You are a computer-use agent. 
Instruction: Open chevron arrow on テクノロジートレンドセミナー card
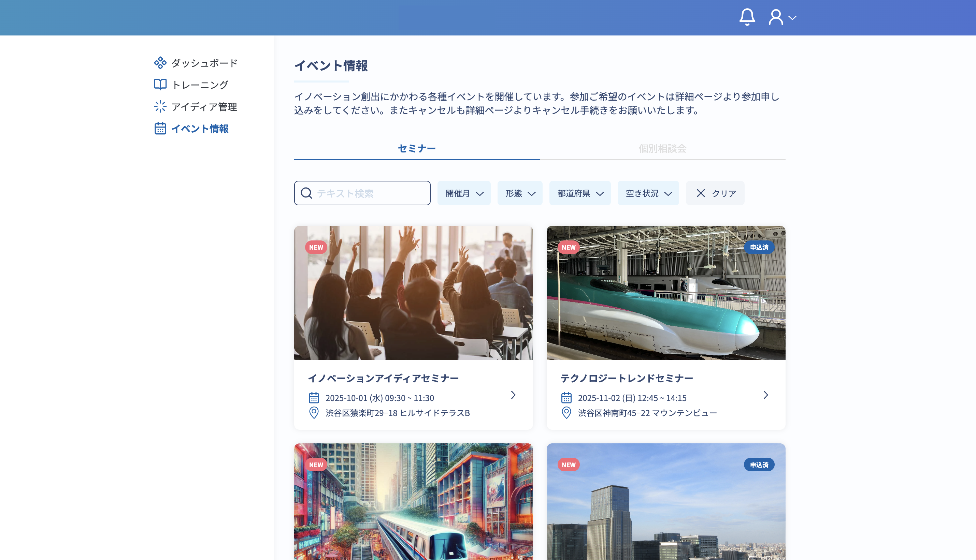(765, 395)
